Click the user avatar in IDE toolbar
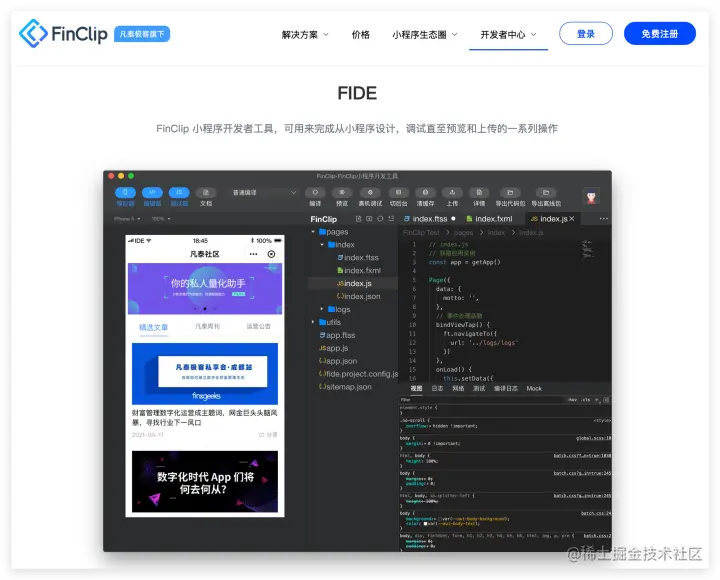The width and height of the screenshot is (720, 580). (591, 197)
